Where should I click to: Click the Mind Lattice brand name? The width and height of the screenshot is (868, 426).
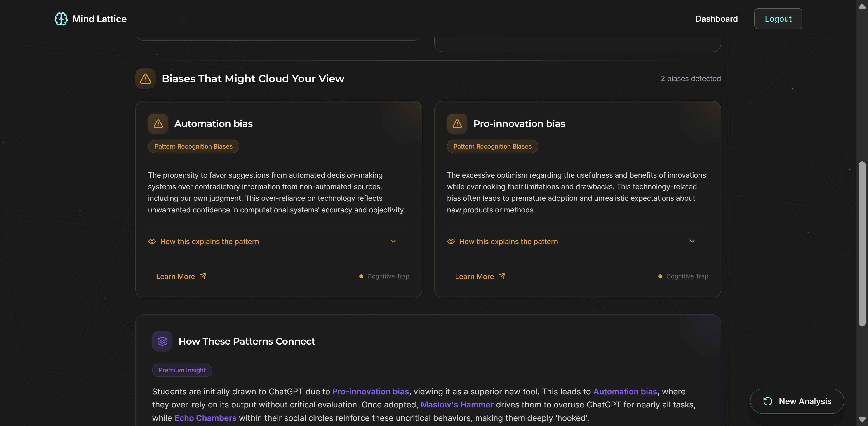coord(99,19)
